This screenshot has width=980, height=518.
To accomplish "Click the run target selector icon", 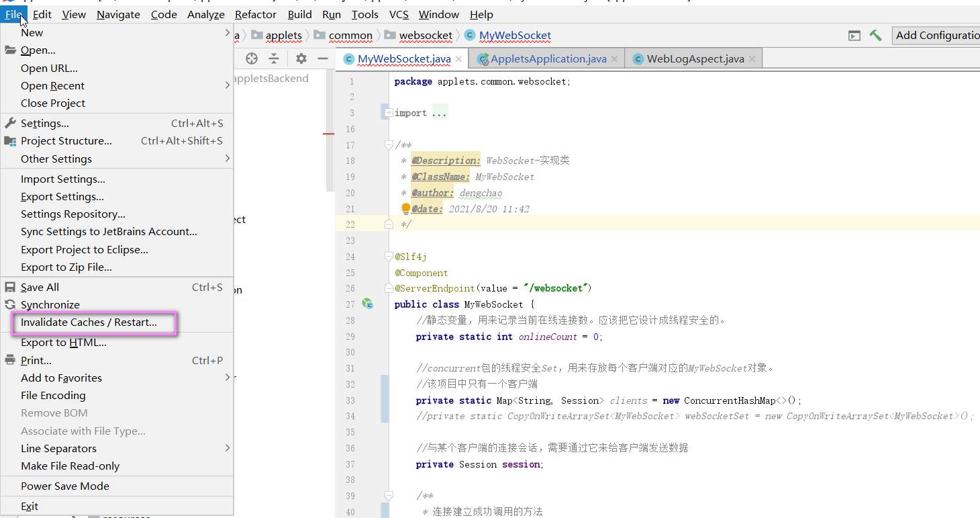I will click(x=854, y=36).
